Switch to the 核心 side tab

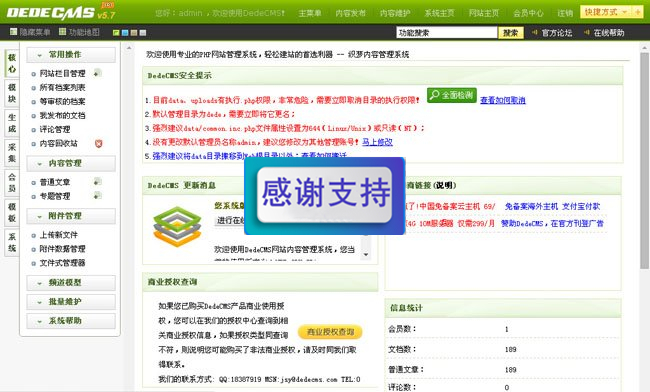point(12,63)
